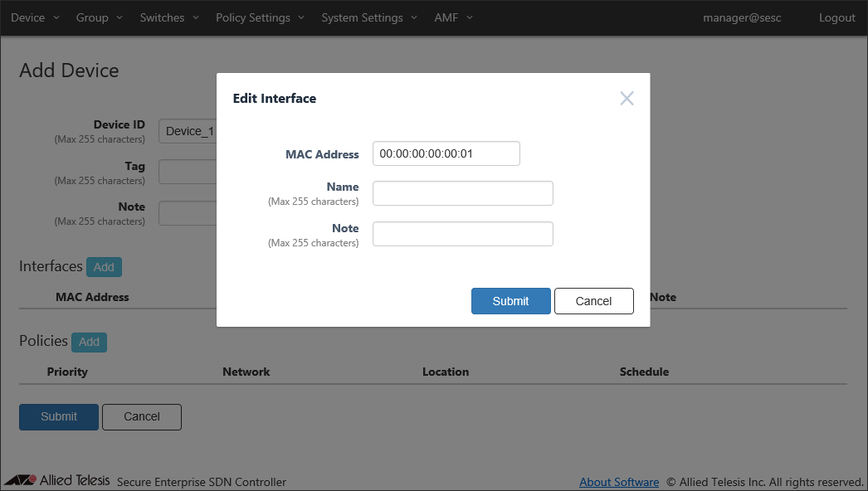Viewport: 868px width, 491px height.
Task: Add a new policy with Add button
Action: (x=89, y=342)
